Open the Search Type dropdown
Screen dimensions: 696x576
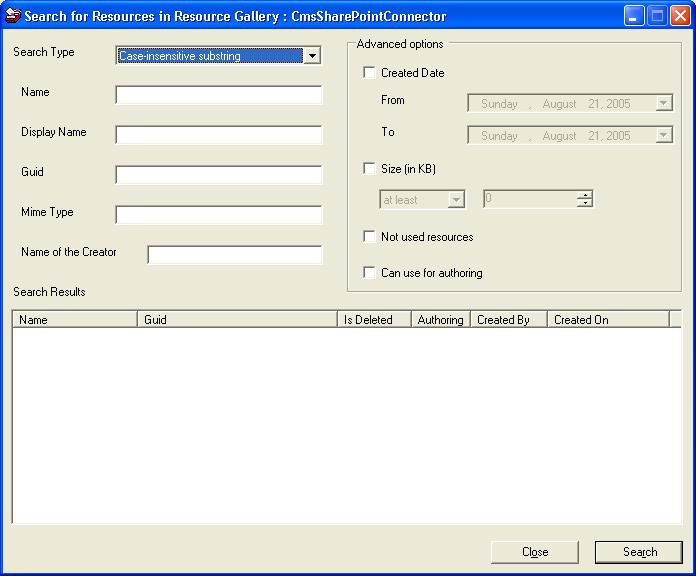pyautogui.click(x=312, y=56)
